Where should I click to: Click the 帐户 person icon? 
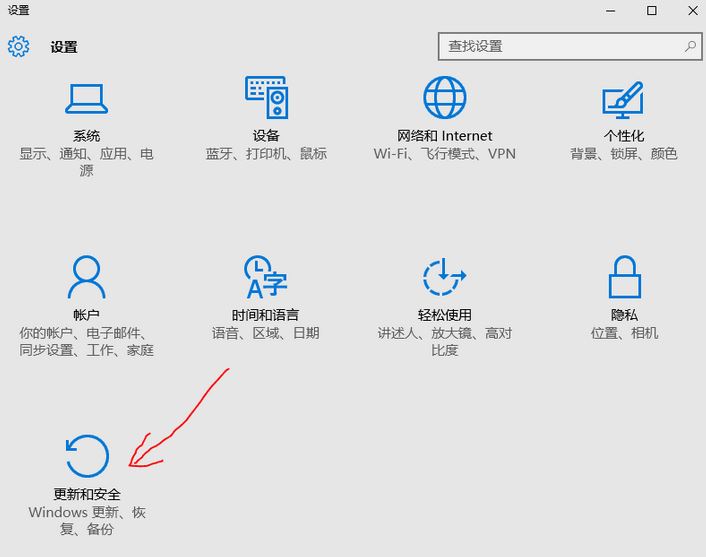point(86,277)
